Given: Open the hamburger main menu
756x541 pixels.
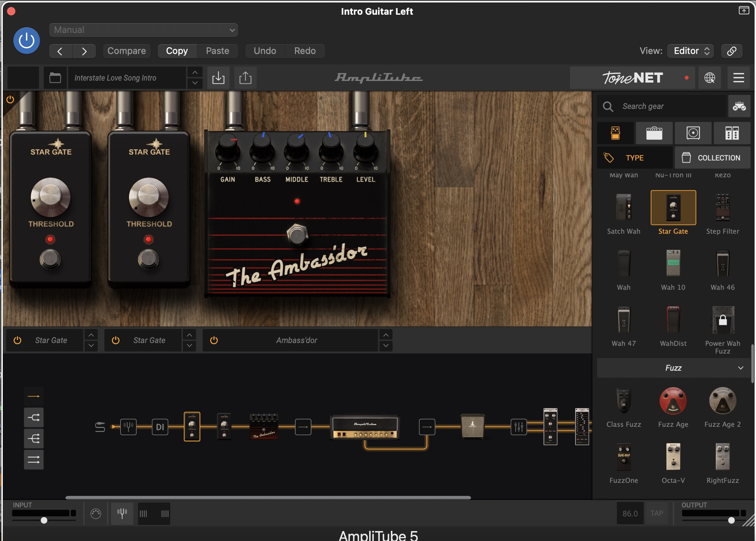Looking at the screenshot, I should tap(738, 78).
